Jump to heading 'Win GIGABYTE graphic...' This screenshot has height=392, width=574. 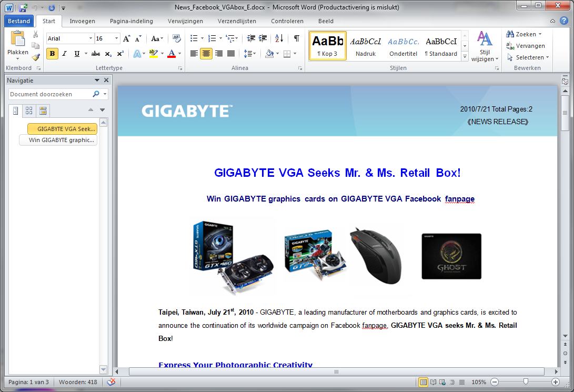pyautogui.click(x=58, y=140)
